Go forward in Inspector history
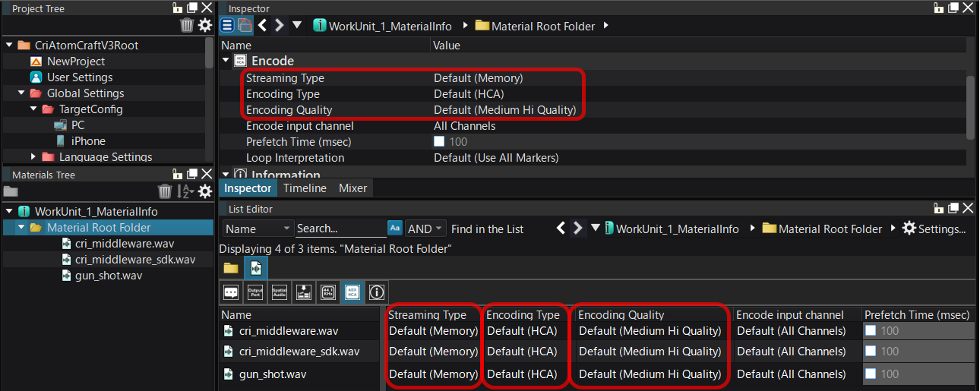The width and height of the screenshot is (980, 391). [279, 25]
